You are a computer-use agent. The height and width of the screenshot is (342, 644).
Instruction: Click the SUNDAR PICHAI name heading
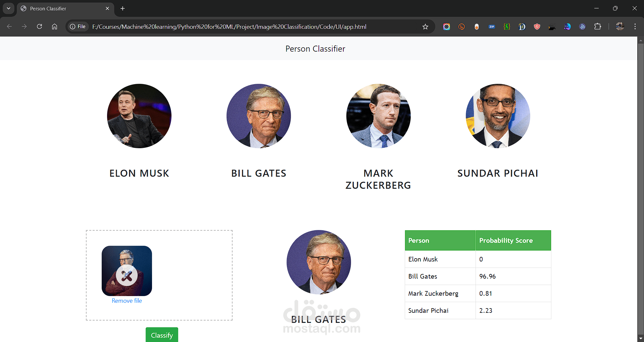coord(498,173)
